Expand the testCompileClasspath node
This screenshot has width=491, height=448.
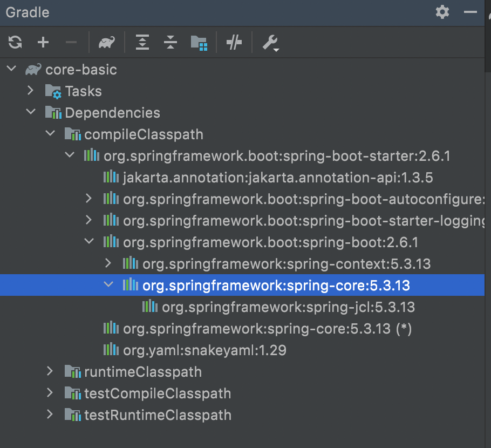(x=50, y=393)
